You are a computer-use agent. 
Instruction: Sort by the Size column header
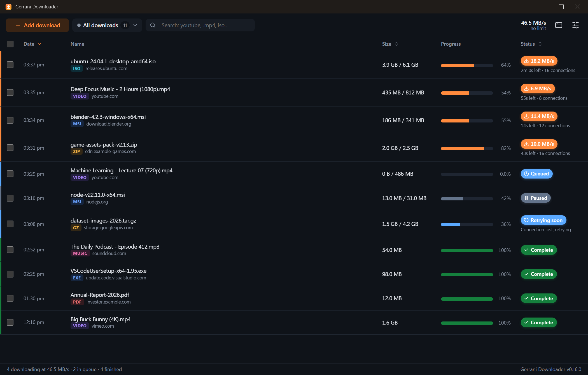(390, 44)
